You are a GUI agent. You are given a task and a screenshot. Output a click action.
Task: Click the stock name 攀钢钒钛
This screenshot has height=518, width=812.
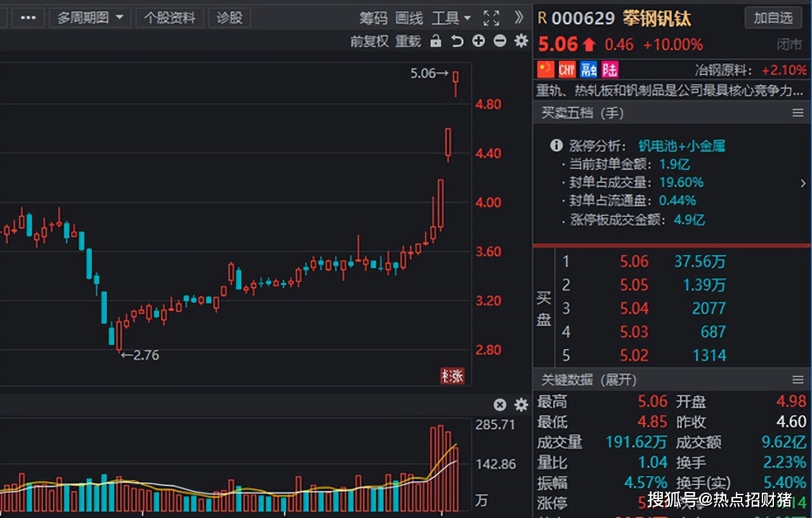[x=657, y=18]
